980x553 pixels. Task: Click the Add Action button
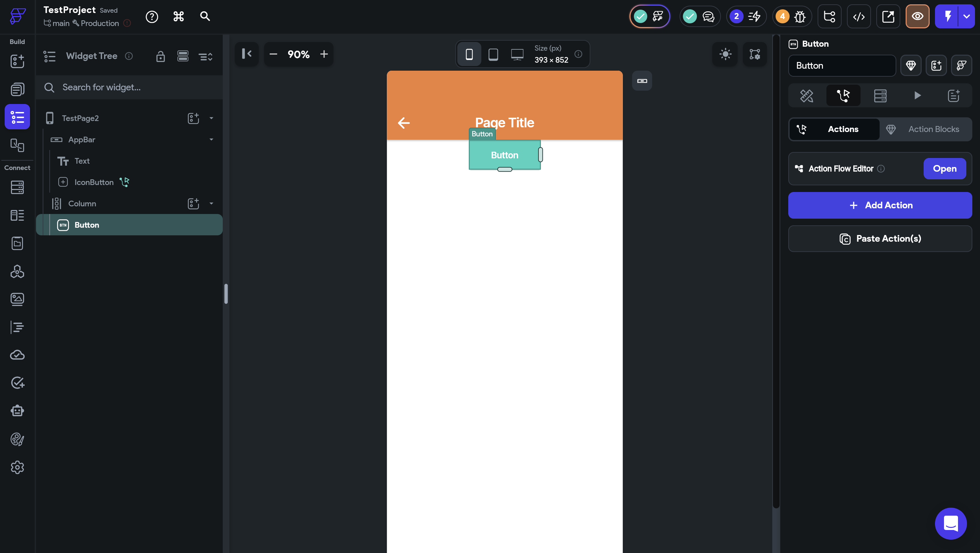[x=880, y=205]
